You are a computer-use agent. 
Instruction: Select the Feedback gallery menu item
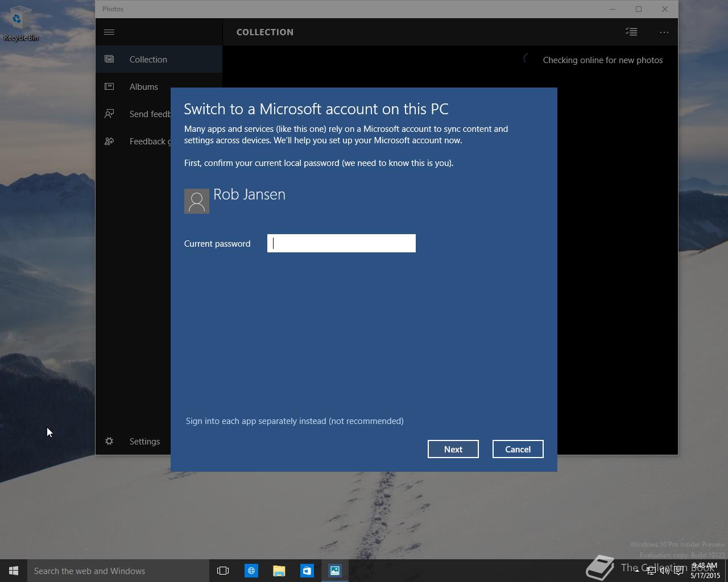pyautogui.click(x=133, y=141)
